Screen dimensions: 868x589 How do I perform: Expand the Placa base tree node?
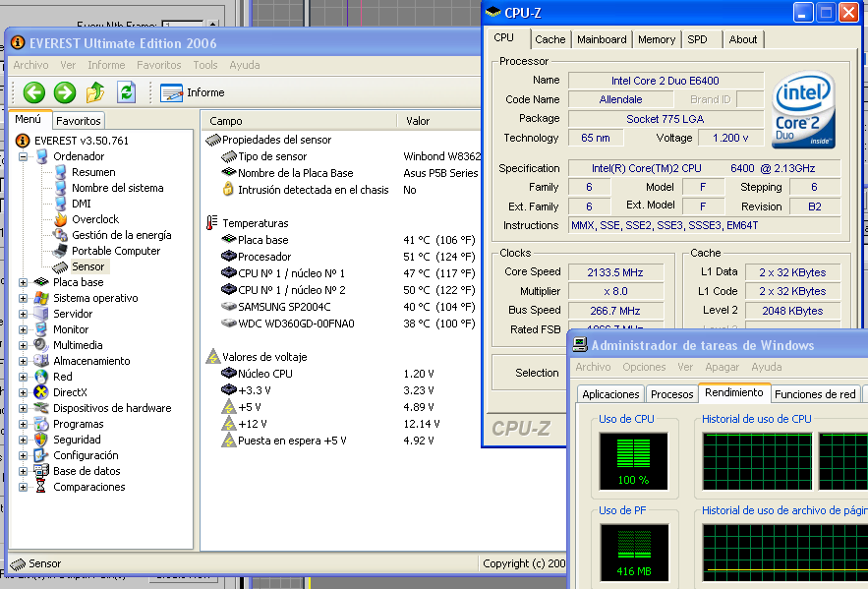23,282
